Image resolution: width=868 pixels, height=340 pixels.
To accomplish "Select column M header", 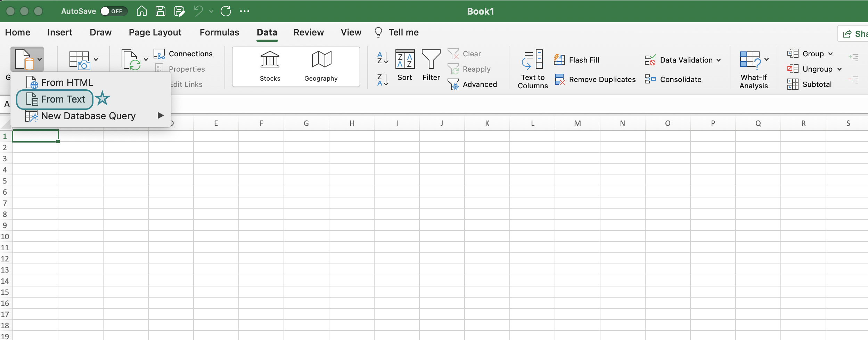I will pos(578,123).
